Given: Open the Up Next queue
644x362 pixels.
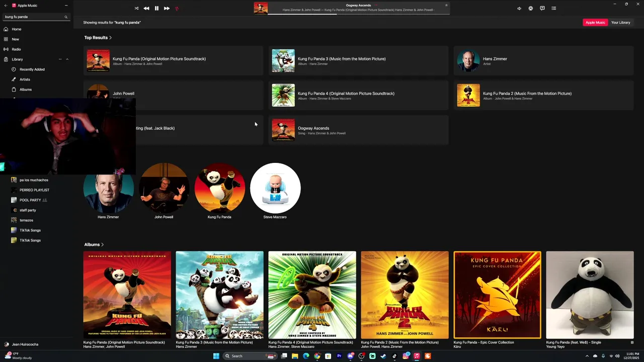Looking at the screenshot, I should click(553, 8).
